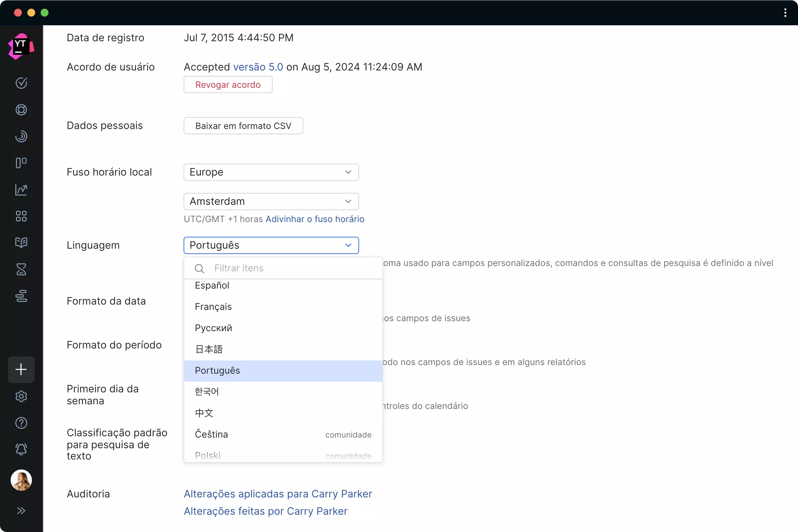Expand the sidebar with double chevron
The height and width of the screenshot is (532, 798).
21,511
